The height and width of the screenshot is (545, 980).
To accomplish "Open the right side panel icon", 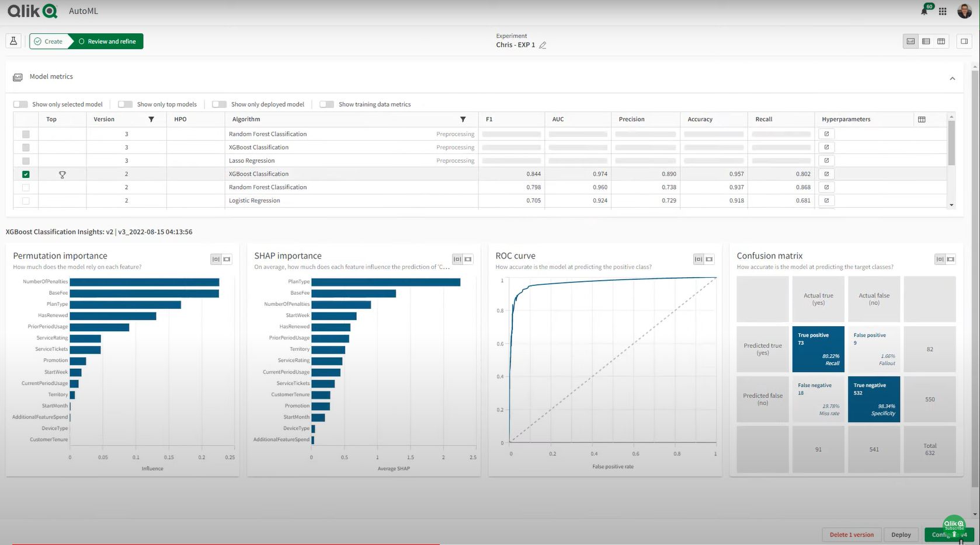I will pyautogui.click(x=964, y=41).
